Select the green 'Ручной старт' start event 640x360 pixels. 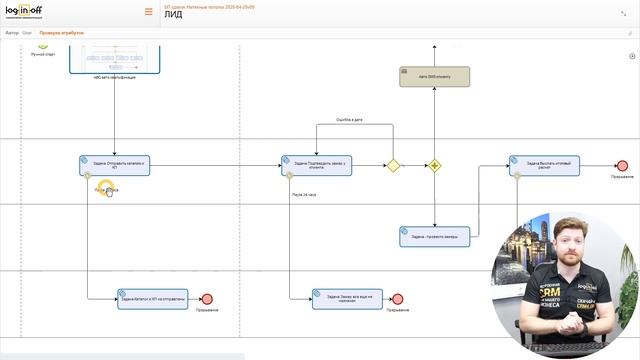pyautogui.click(x=43, y=46)
